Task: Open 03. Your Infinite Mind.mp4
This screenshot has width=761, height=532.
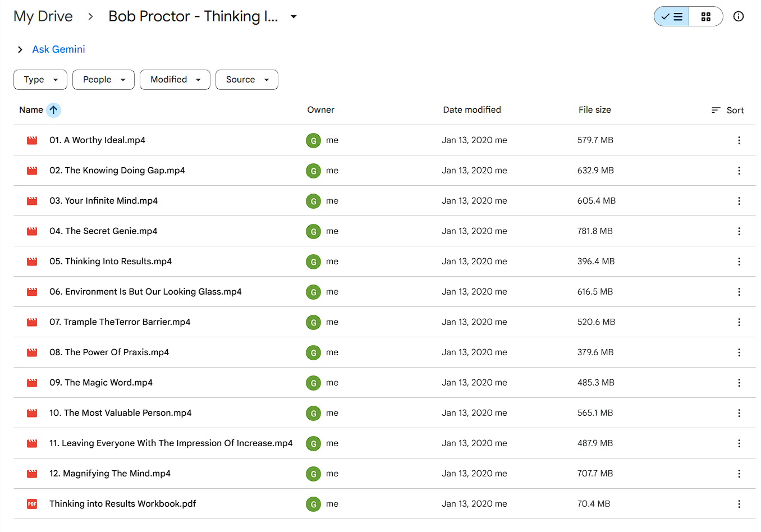Action: point(103,201)
